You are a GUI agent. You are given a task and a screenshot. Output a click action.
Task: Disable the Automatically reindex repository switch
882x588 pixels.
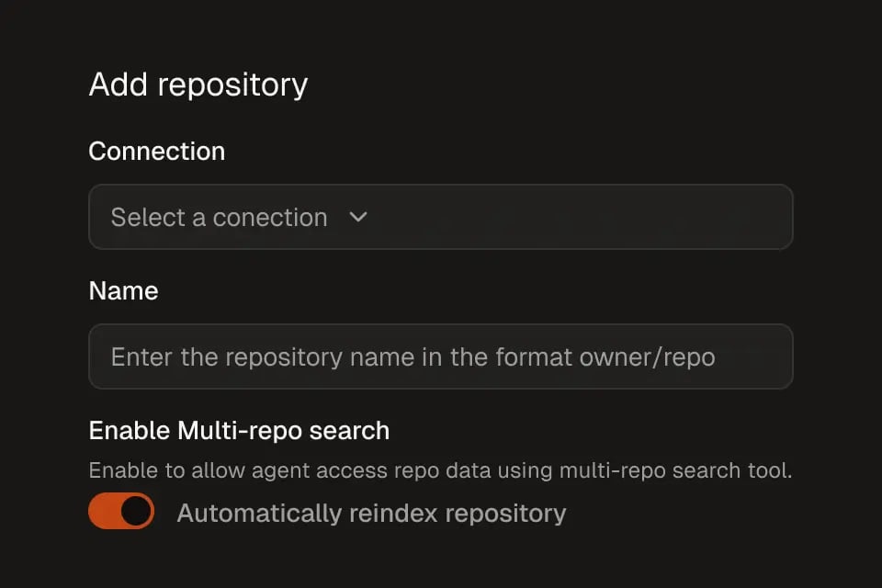pyautogui.click(x=120, y=510)
